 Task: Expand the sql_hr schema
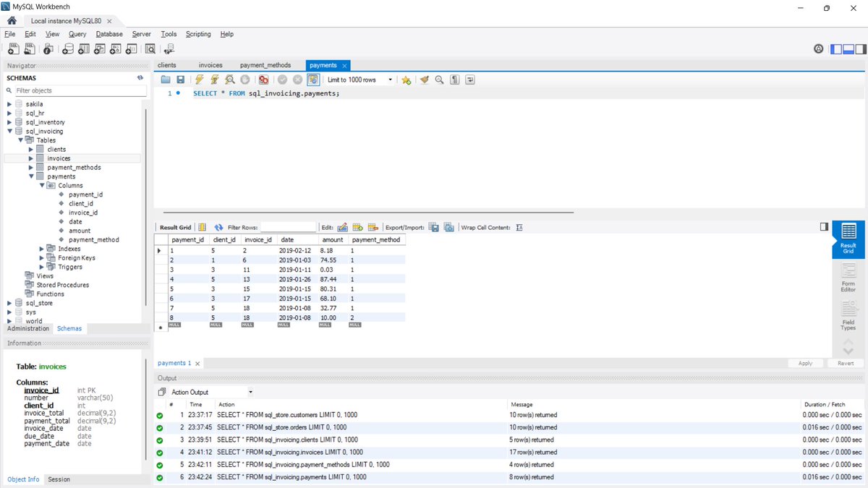click(10, 113)
